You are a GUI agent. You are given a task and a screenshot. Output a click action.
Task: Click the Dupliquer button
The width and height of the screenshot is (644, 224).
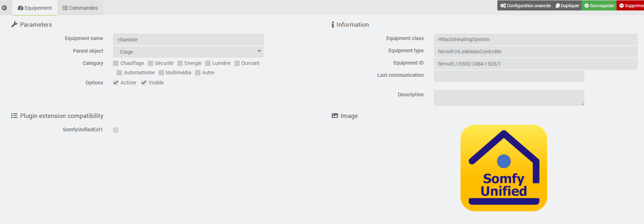pyautogui.click(x=567, y=5)
